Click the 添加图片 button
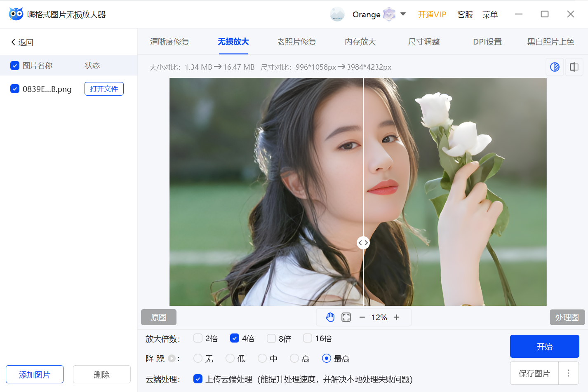Viewport: 588px width, 392px height. pos(35,374)
